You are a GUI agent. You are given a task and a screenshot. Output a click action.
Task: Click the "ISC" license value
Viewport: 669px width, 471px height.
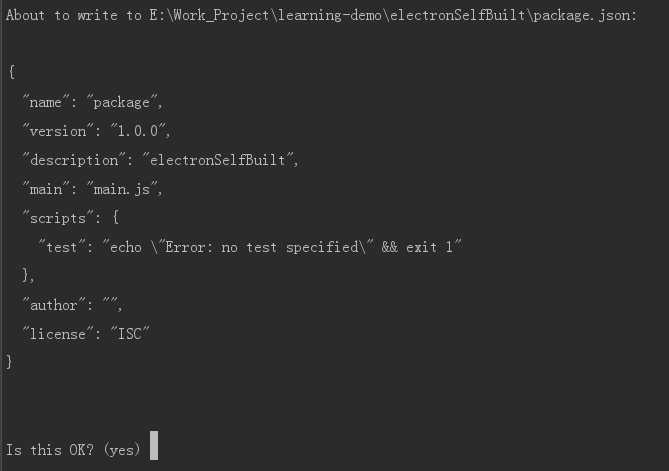click(x=127, y=333)
